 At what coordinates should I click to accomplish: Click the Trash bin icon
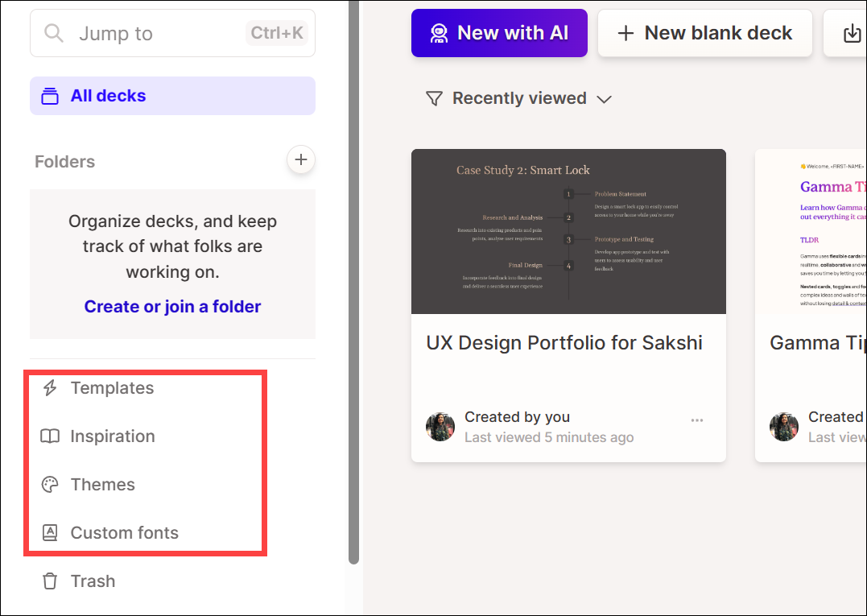pyautogui.click(x=50, y=581)
